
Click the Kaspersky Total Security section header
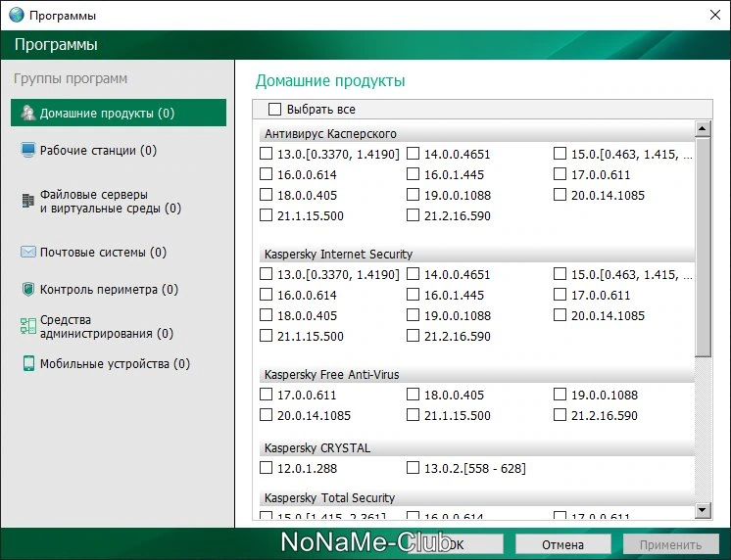click(x=477, y=497)
